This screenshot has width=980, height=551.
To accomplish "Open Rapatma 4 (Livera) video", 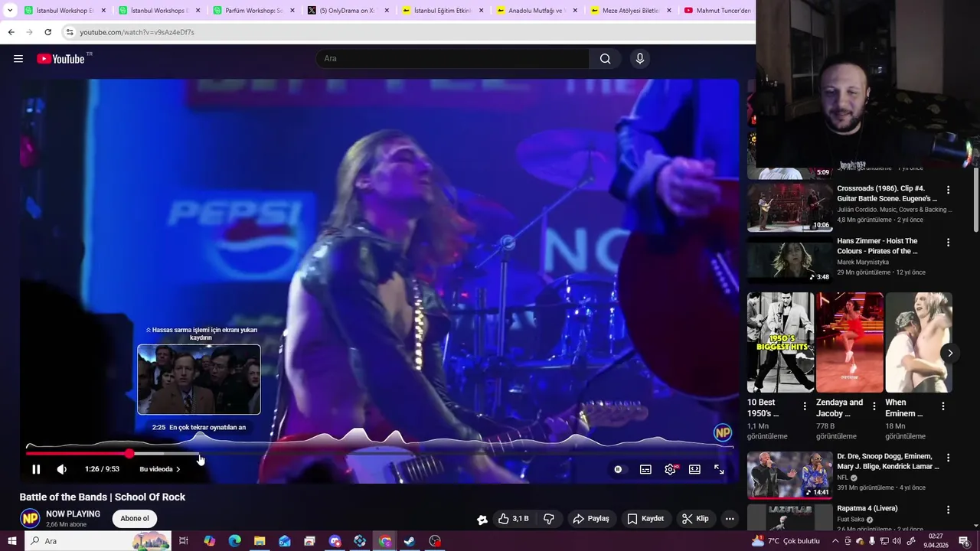I will (x=867, y=508).
